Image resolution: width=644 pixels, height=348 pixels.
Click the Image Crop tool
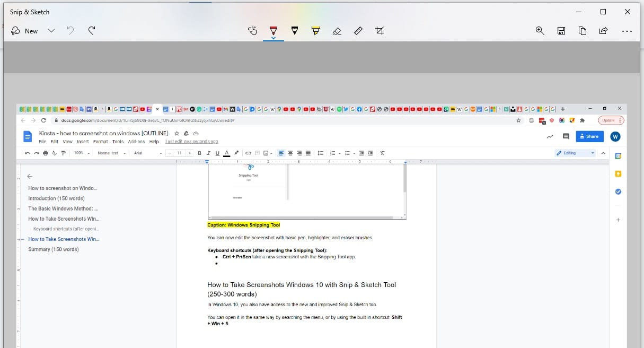pyautogui.click(x=380, y=31)
